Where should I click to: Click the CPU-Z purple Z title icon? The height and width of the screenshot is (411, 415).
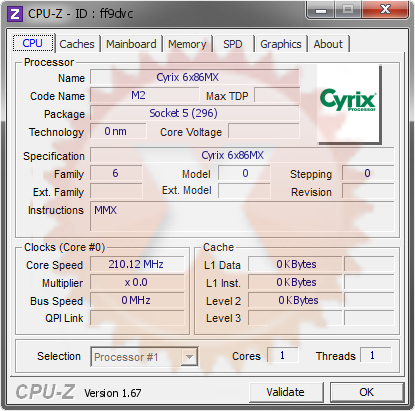[x=15, y=14]
